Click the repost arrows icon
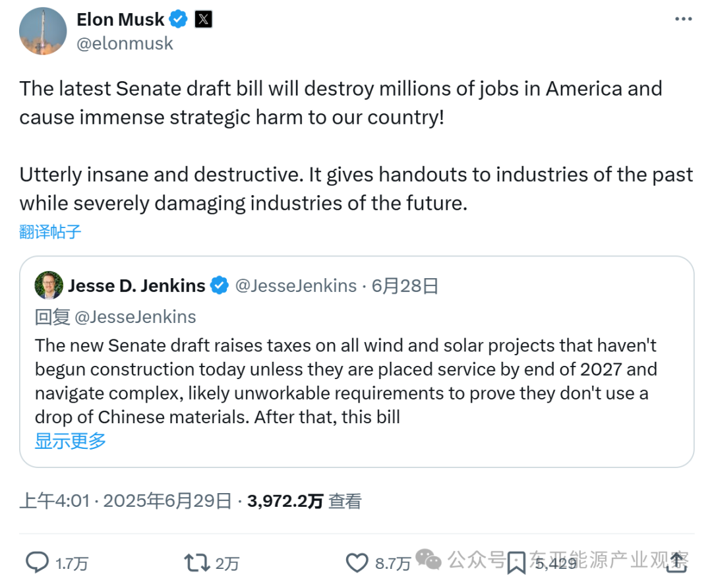712x588 pixels. 196,563
